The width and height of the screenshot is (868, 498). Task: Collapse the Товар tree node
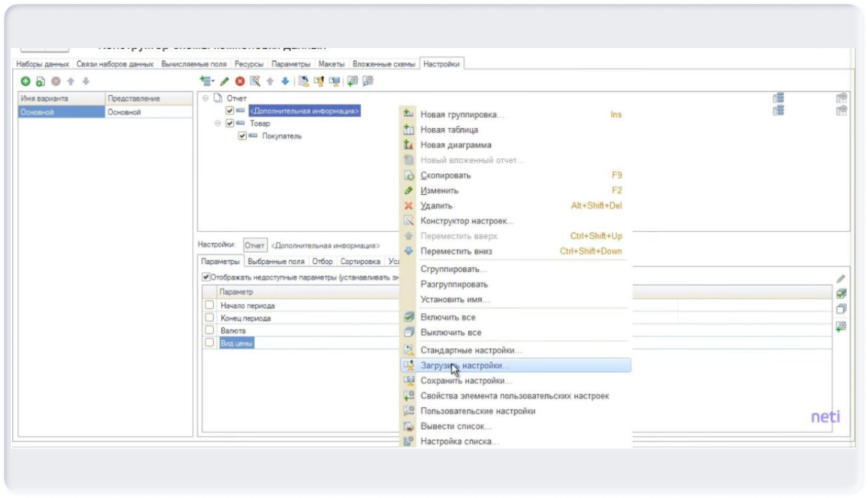tap(218, 124)
